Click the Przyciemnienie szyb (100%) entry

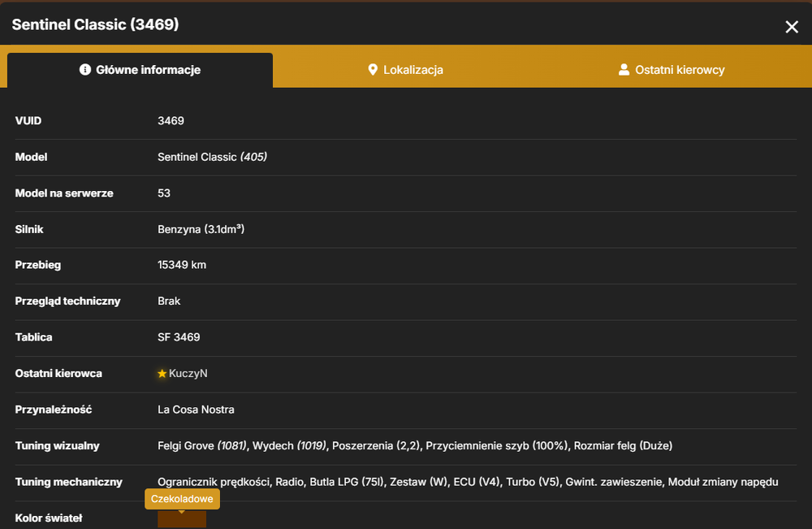[497, 445]
